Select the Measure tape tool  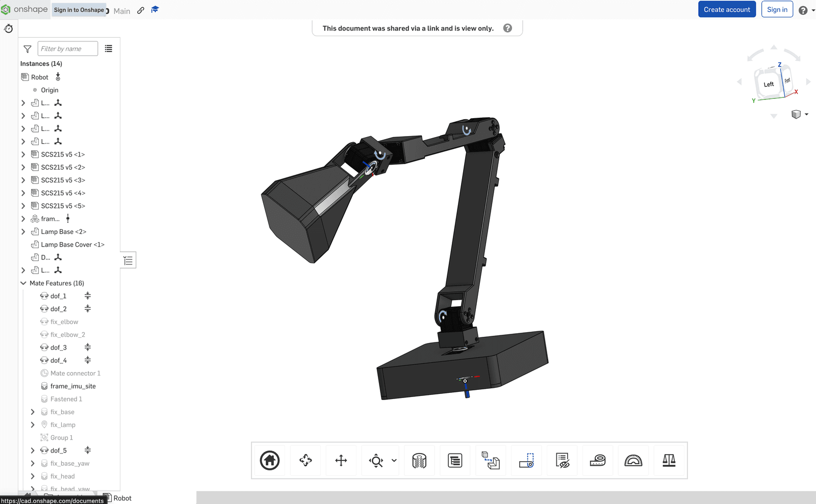point(598,461)
